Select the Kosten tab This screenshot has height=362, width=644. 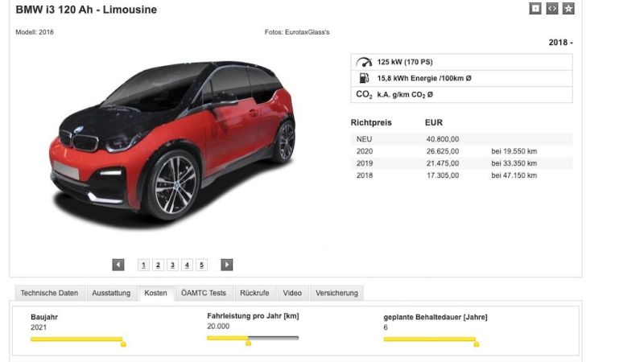point(155,293)
